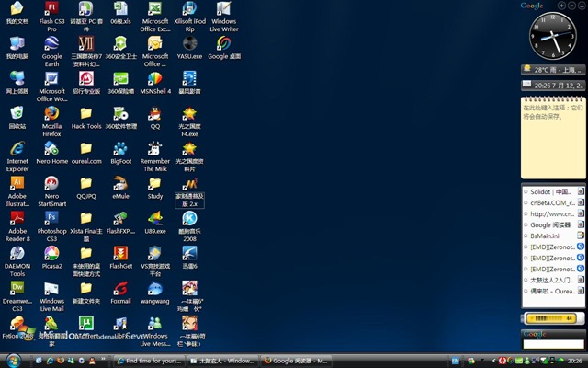Screen dimensions: 588x368
Task: Click the battery meter gadget showing 44
Action: click(x=553, y=318)
